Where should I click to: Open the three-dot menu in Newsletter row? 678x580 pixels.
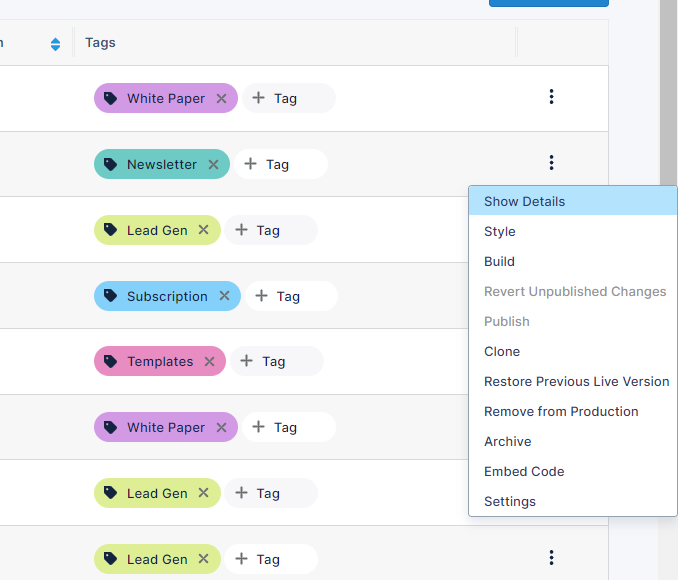(x=551, y=163)
